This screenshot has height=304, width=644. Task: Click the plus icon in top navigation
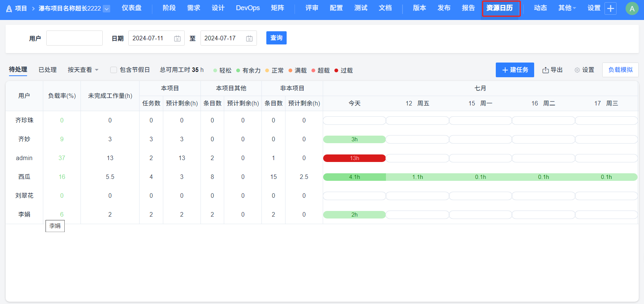pyautogui.click(x=611, y=8)
